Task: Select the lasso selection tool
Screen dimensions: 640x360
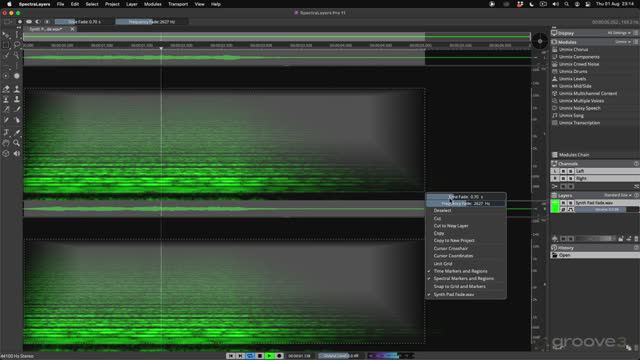Action: (x=16, y=45)
